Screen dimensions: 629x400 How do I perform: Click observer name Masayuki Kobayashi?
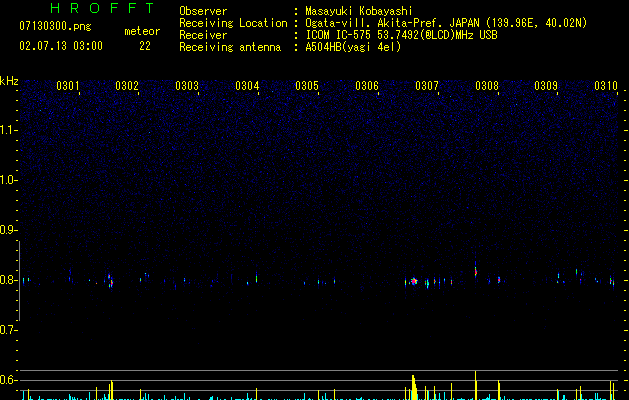(x=359, y=11)
